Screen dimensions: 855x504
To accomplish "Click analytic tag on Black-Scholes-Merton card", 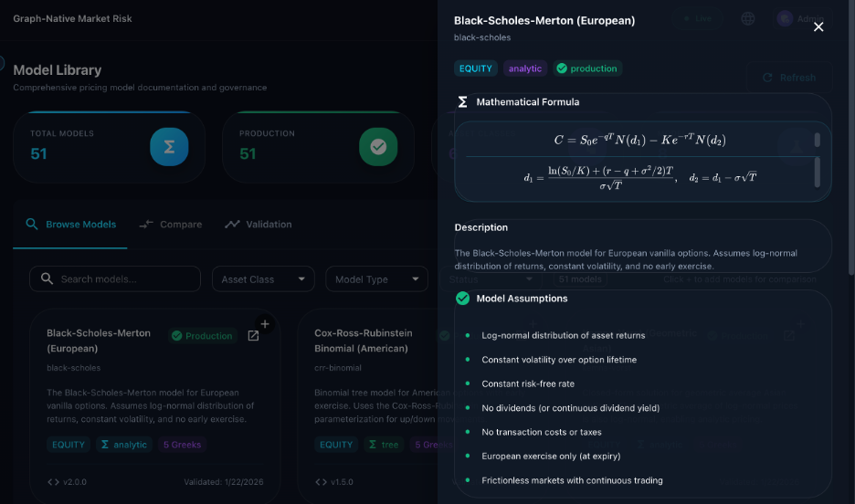I will pyautogui.click(x=124, y=445).
